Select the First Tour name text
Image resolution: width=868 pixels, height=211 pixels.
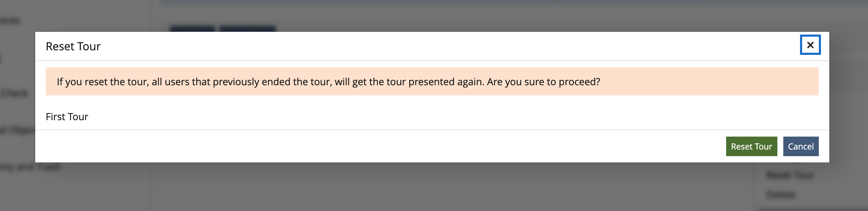pyautogui.click(x=67, y=117)
